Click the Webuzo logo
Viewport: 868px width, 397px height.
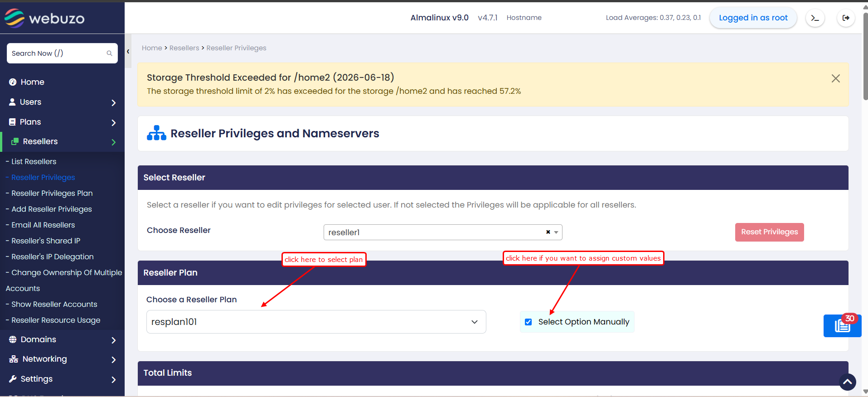point(44,18)
